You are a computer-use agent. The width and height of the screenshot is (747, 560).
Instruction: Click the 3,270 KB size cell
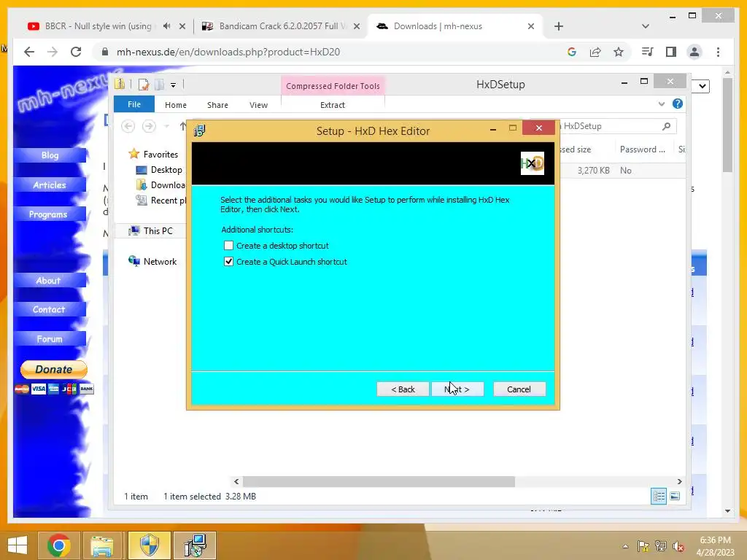pos(594,171)
